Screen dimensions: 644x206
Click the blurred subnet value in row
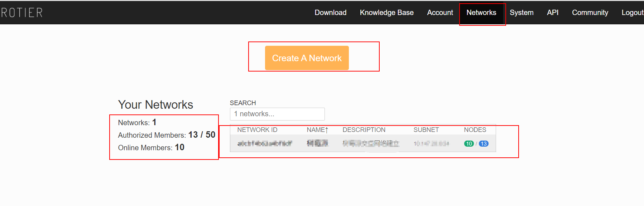431,143
